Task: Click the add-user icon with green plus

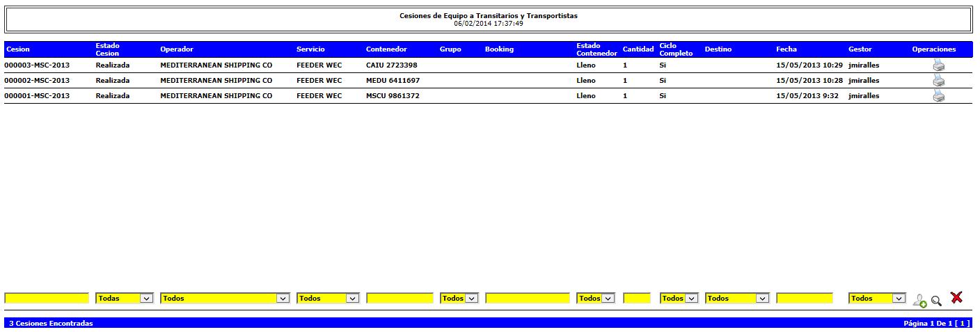Action: point(919,300)
